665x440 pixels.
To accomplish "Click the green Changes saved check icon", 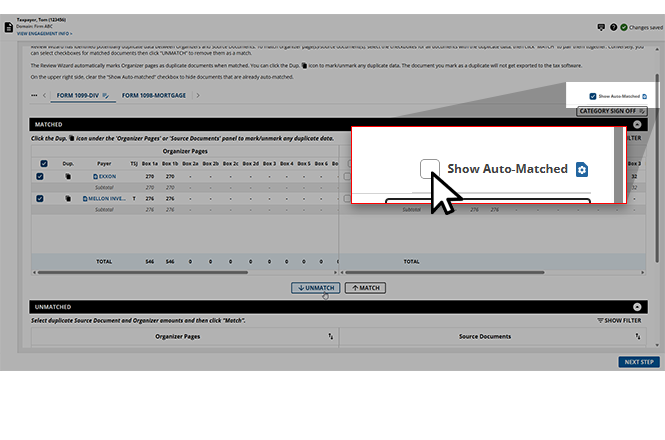I will pos(624,27).
